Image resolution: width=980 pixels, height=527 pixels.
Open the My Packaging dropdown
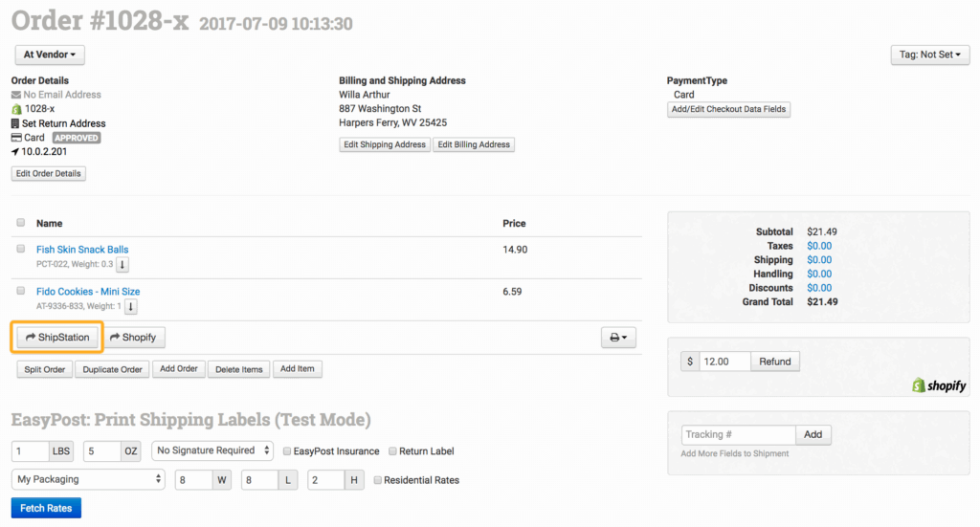click(88, 479)
